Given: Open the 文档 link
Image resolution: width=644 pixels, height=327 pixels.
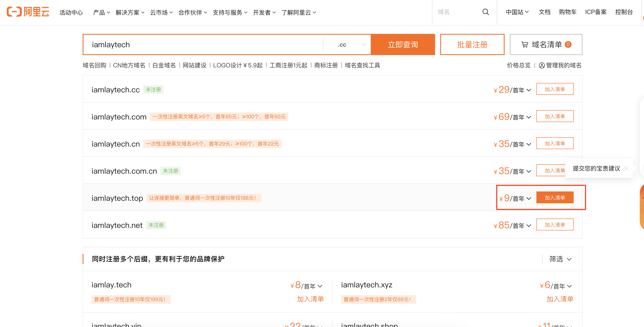Looking at the screenshot, I should (544, 12).
